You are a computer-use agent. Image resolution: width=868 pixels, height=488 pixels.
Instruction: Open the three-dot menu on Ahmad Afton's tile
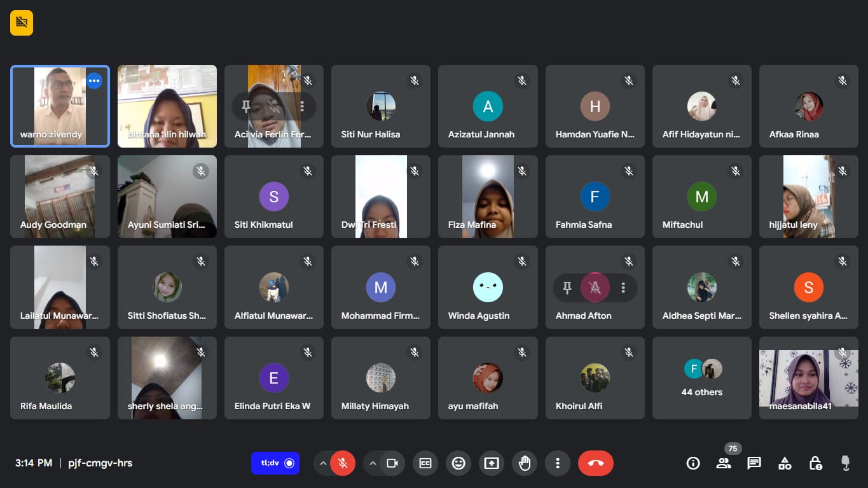pyautogui.click(x=623, y=288)
